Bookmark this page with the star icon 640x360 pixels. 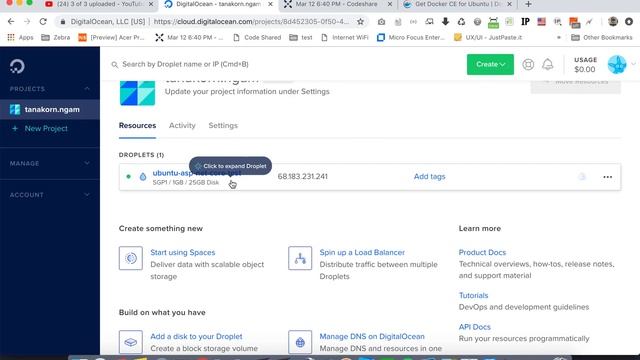click(360, 22)
